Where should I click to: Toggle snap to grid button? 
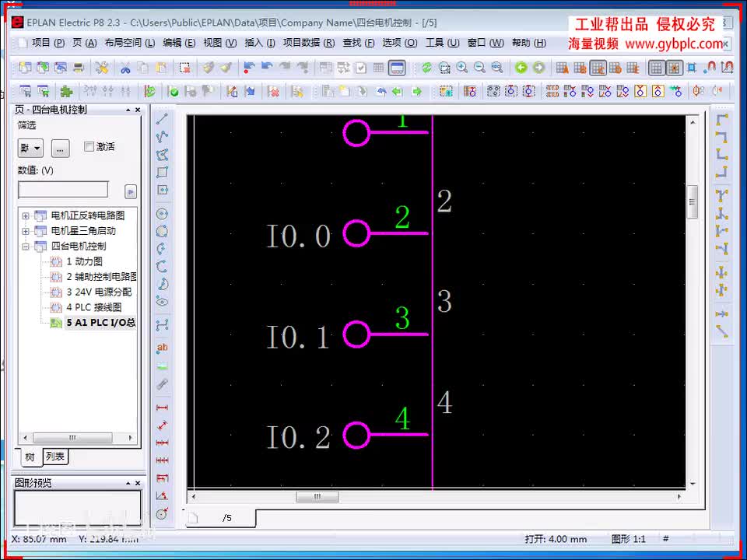click(x=674, y=68)
